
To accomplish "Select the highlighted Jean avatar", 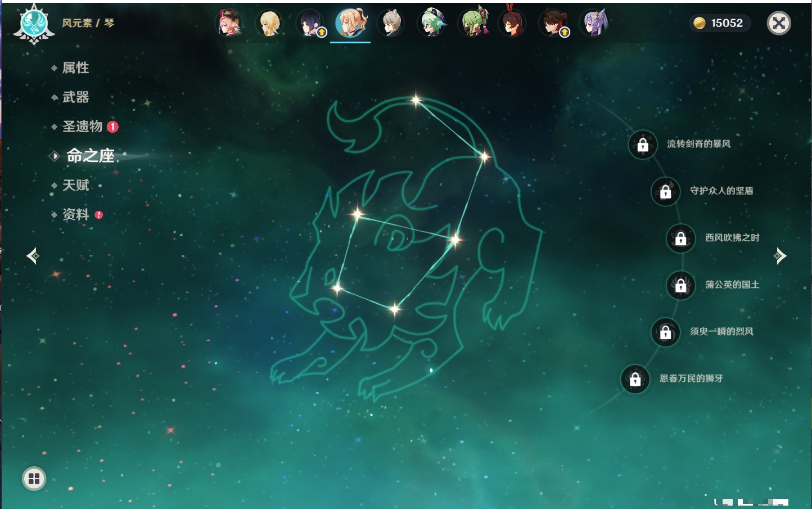I will point(350,22).
